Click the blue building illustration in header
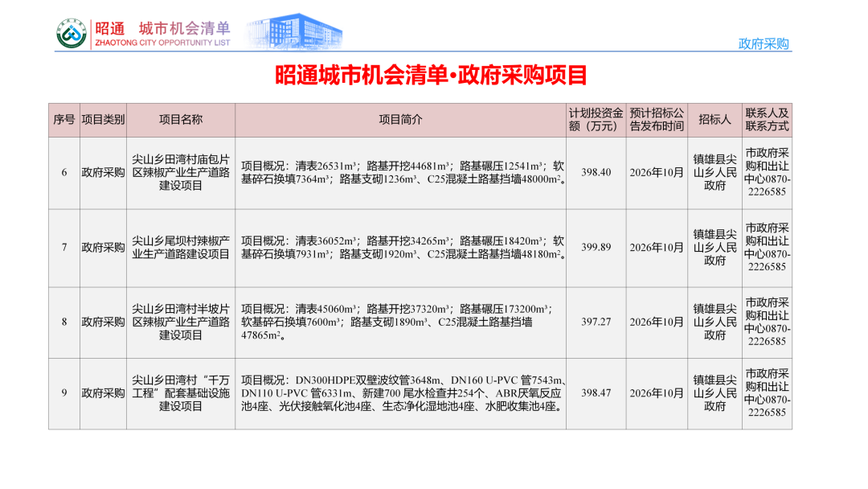Screen dimensions: 868x489 tap(294, 31)
